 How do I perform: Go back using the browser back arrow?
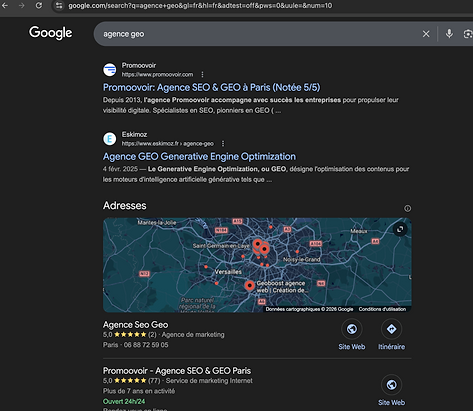click(x=5, y=5)
